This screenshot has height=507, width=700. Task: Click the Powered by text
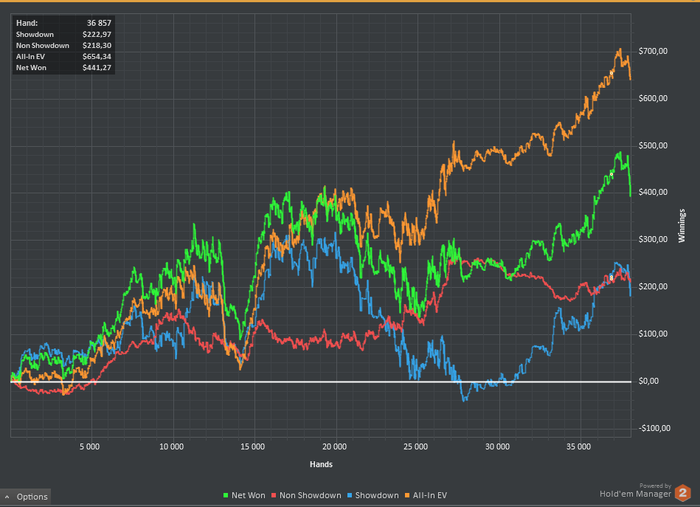click(x=655, y=486)
